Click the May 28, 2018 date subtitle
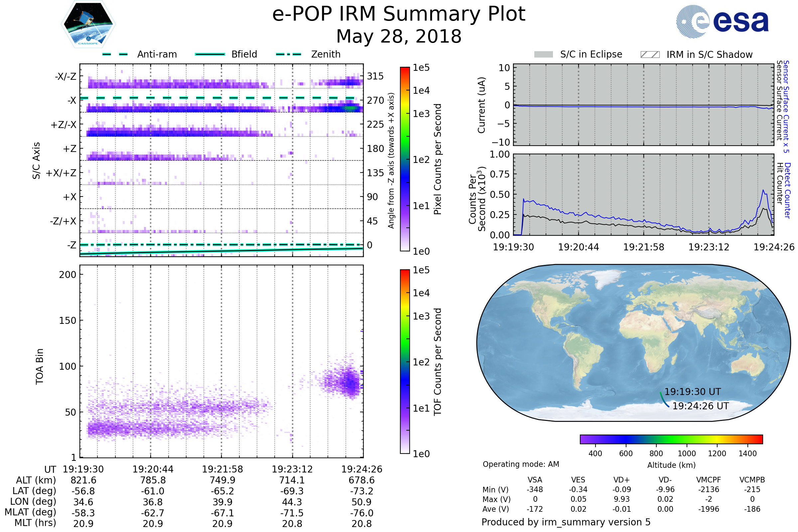Image resolution: width=798 pixels, height=532 pixels. click(399, 36)
